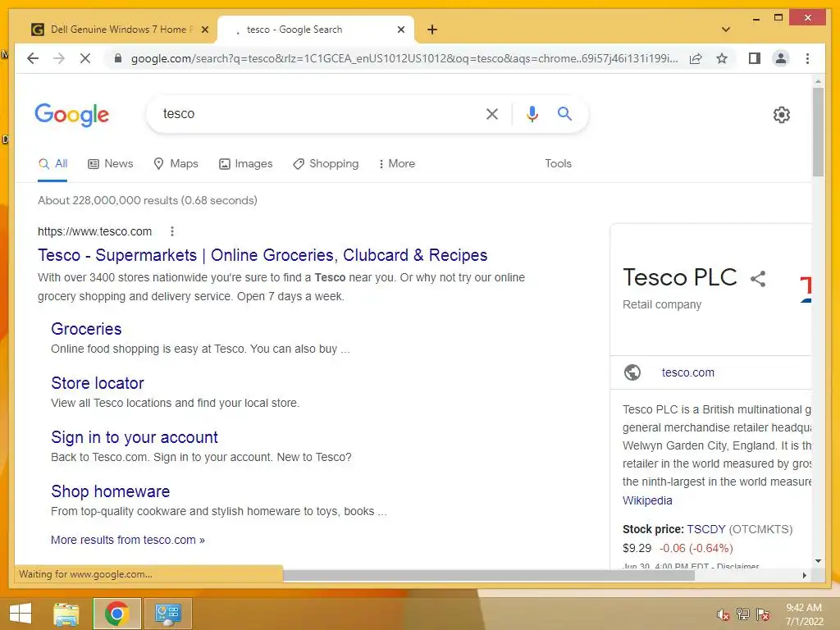
Task: Click the scroll down arrow
Action: [x=818, y=561]
